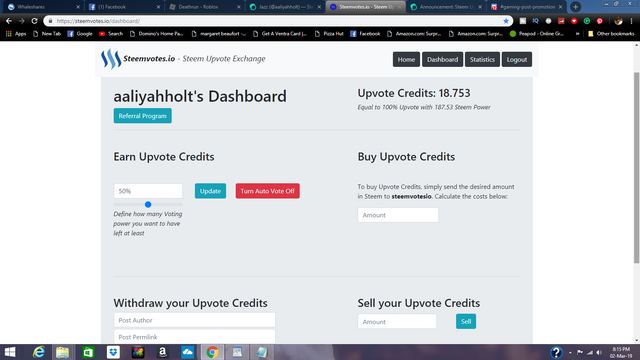Open the New Tab bookmark
640x360 pixels.
(x=47, y=34)
